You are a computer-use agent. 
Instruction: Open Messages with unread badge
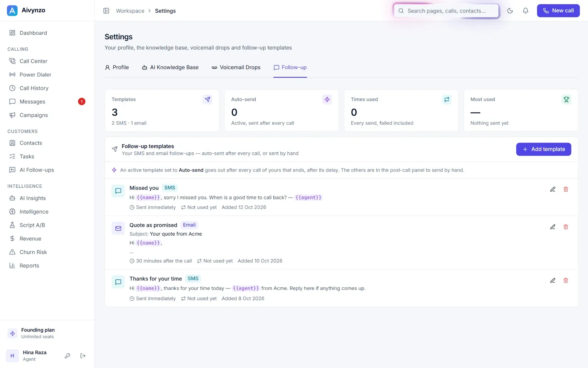pyautogui.click(x=47, y=102)
